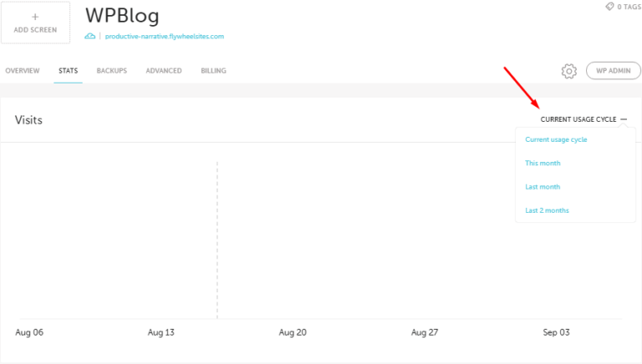Click the Sep 03 axis label
The width and height of the screenshot is (642, 364).
557,332
